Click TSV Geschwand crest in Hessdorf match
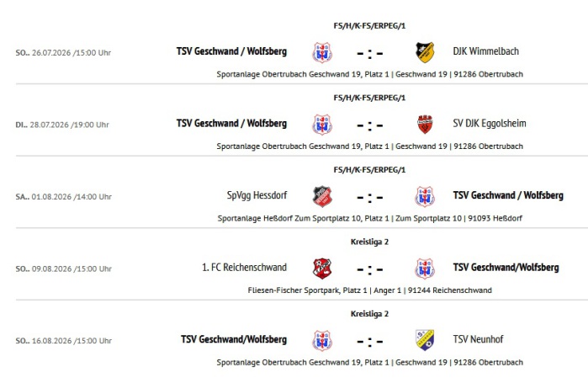 (425, 196)
